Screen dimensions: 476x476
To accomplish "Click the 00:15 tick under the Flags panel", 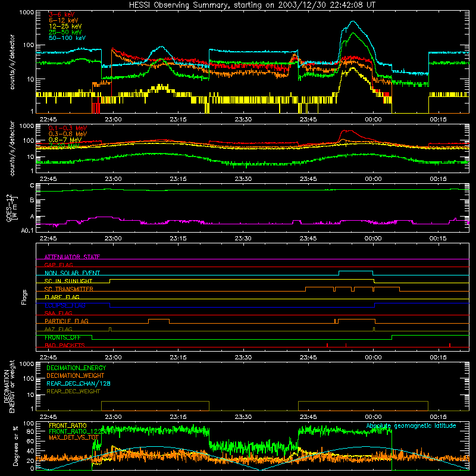I will pyautogui.click(x=438, y=358).
